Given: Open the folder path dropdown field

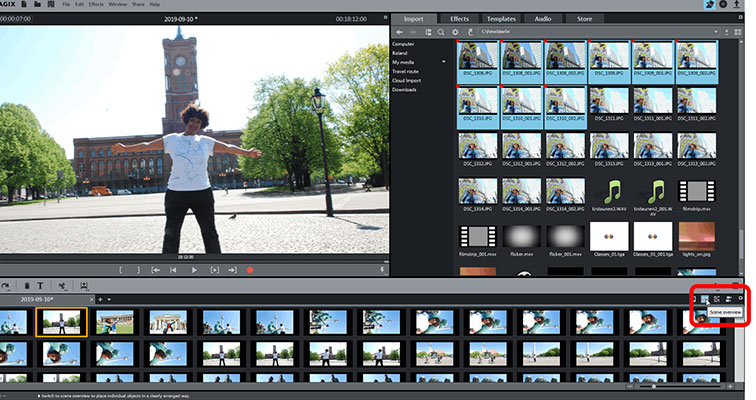Looking at the screenshot, I should (600, 32).
